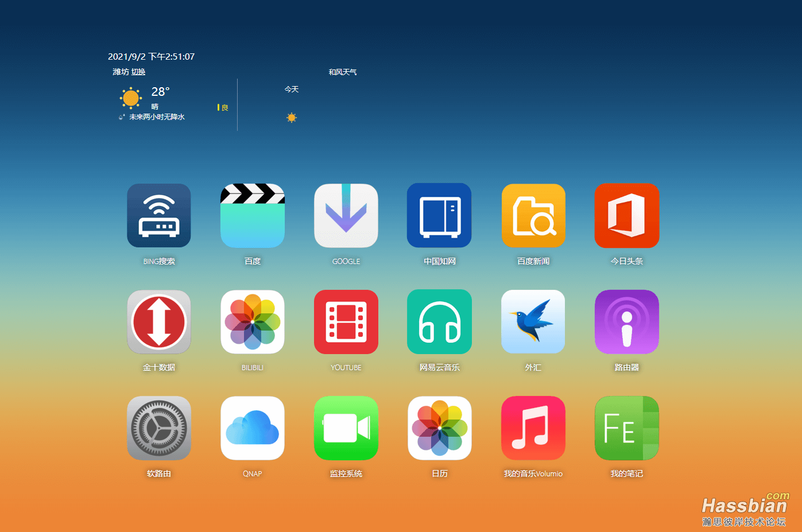Click the 中国知网 label text

click(x=440, y=261)
